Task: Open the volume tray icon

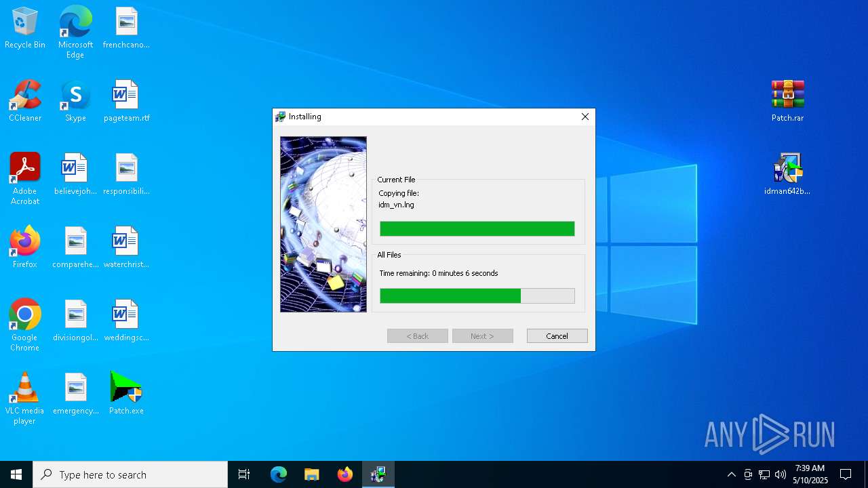Action: tap(781, 474)
